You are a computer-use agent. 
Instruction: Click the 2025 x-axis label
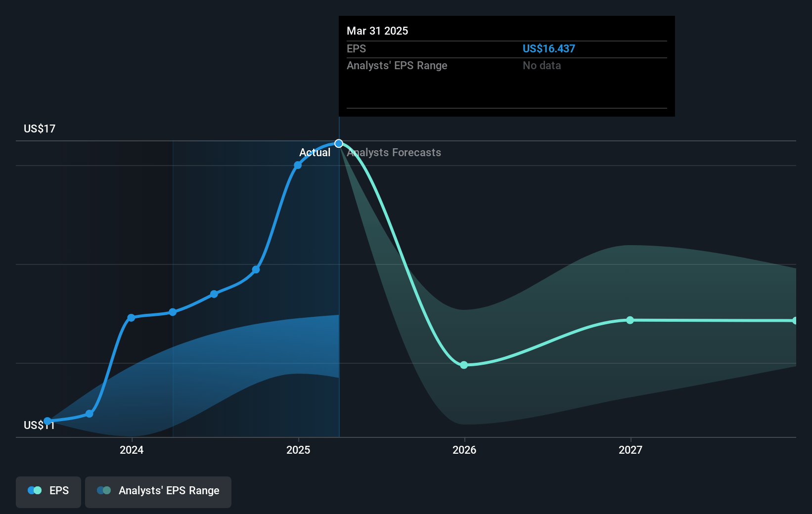tap(298, 450)
